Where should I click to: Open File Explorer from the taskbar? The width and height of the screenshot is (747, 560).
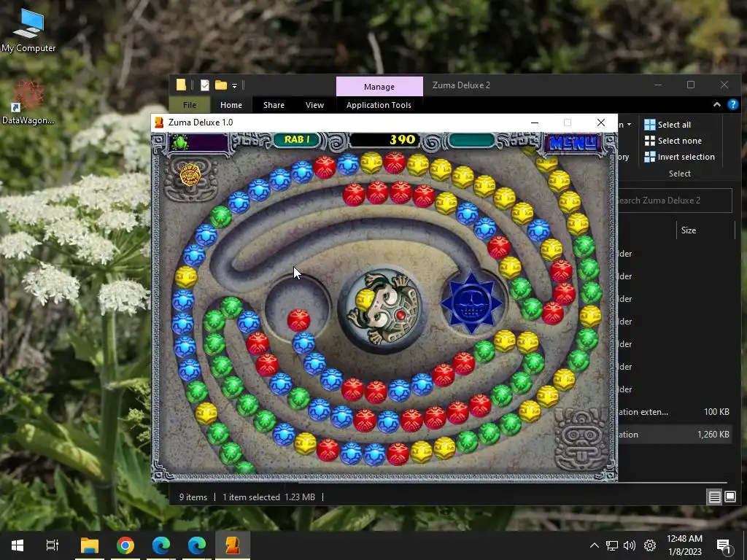point(90,545)
